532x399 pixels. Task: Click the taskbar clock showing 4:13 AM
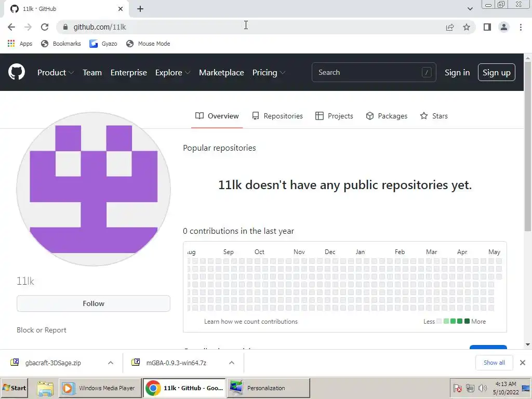(506, 388)
